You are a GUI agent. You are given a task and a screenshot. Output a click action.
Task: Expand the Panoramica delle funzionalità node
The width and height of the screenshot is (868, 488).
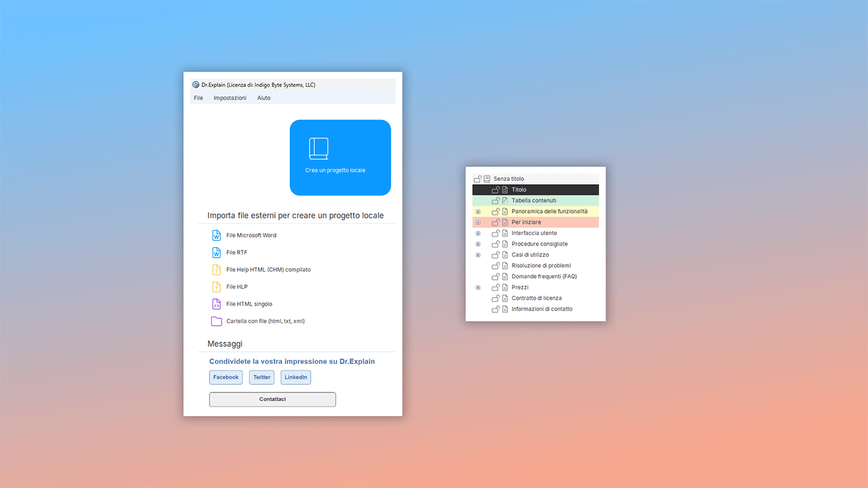[477, 211]
